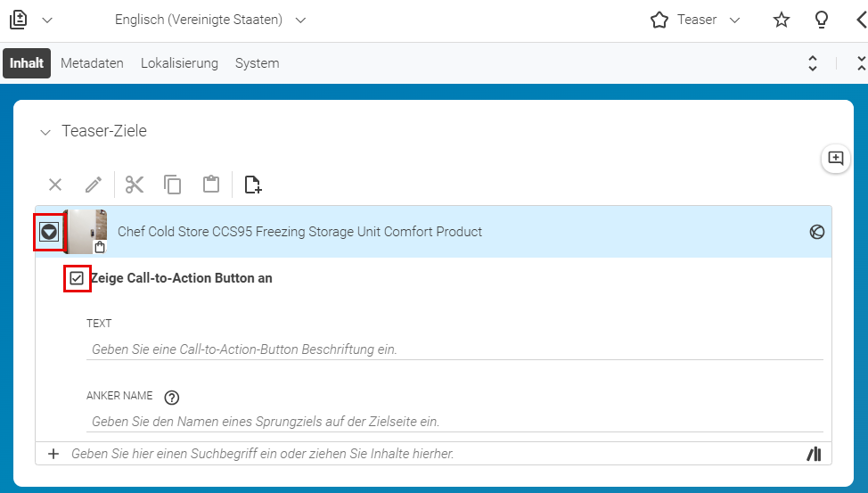This screenshot has height=493, width=868.
Task: Click the lightbulb icon
Action: 822,20
